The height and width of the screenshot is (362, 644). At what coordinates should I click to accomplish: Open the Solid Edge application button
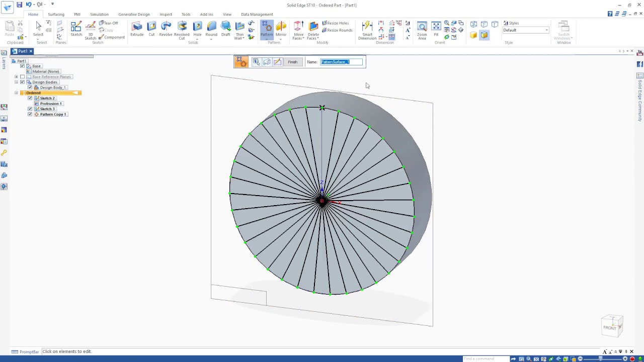pyautogui.click(x=7, y=7)
